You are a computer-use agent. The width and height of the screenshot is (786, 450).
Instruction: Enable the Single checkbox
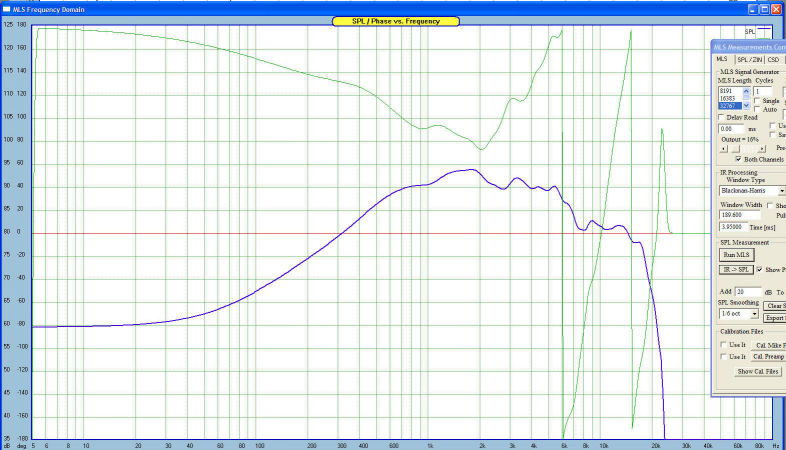(x=757, y=101)
